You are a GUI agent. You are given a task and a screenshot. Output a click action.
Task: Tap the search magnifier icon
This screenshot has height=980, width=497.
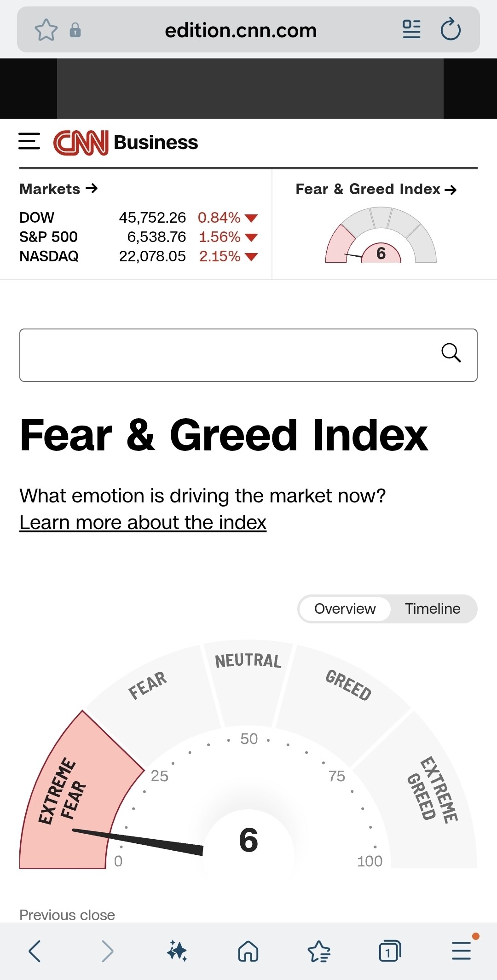(x=451, y=353)
